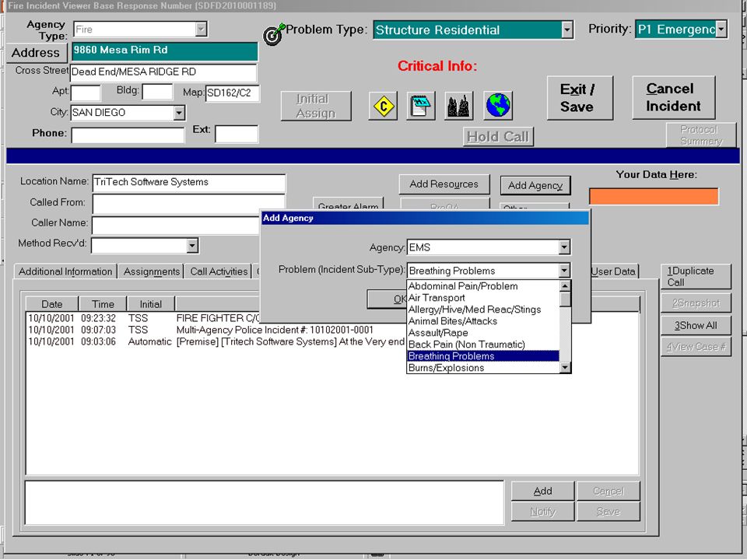Open the globe map icon
Viewport: 747px width, 560px height.
point(498,106)
